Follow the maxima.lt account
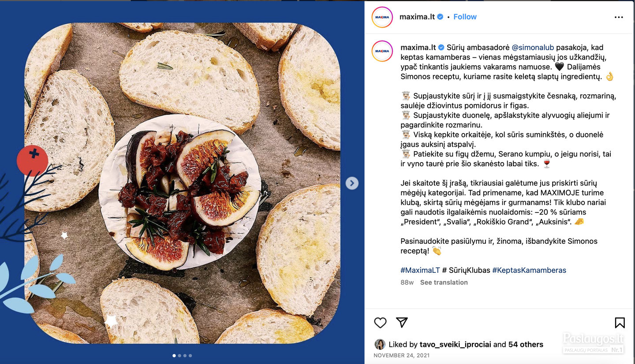Image resolution: width=635 pixels, height=364 pixels. pyautogui.click(x=465, y=17)
